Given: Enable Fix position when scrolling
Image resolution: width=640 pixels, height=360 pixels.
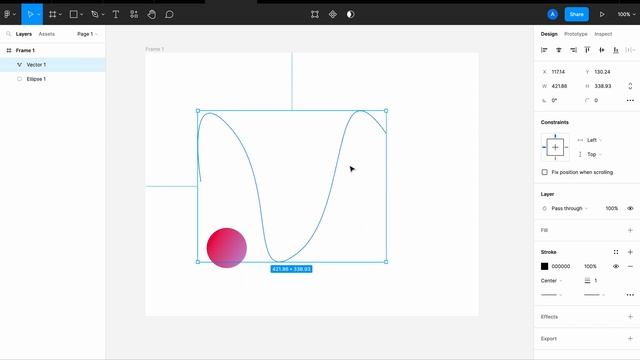Looking at the screenshot, I should click(x=544, y=172).
